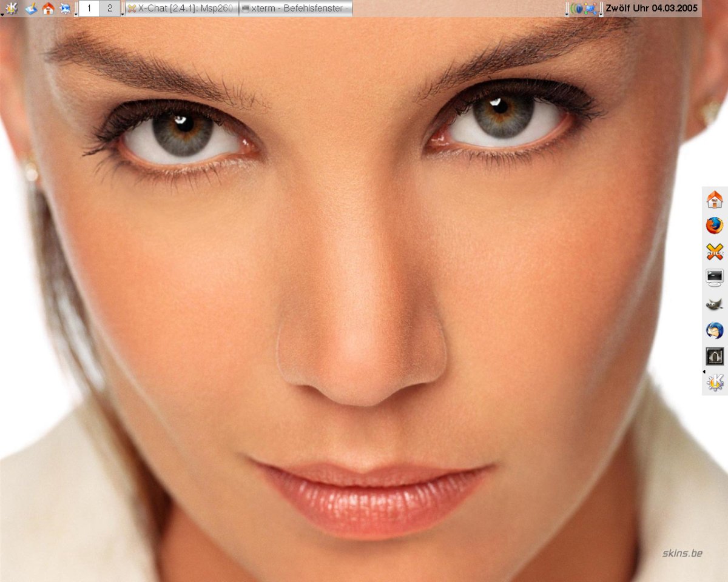728x582 pixels.
Task: Click the clock reading Zwölf Uhr 04.03.2005
Action: pos(652,8)
